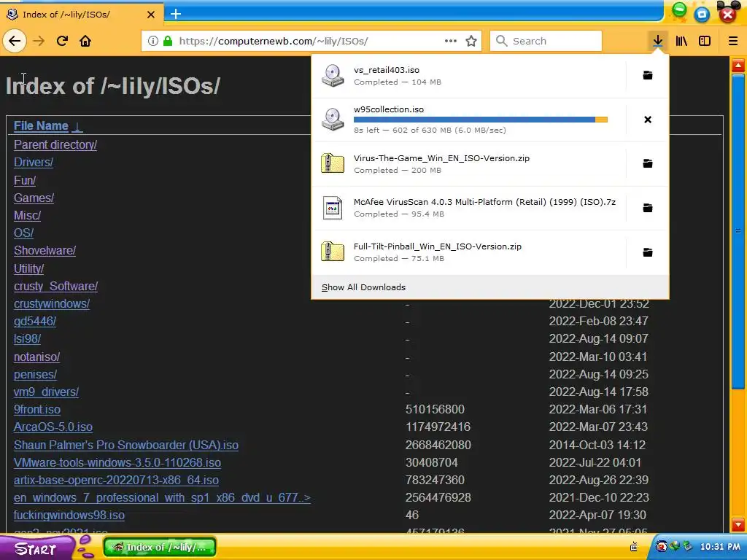The image size is (747, 560).
Task: Download artix-base-openrc-20220713-x86_64.iso
Action: click(x=116, y=481)
